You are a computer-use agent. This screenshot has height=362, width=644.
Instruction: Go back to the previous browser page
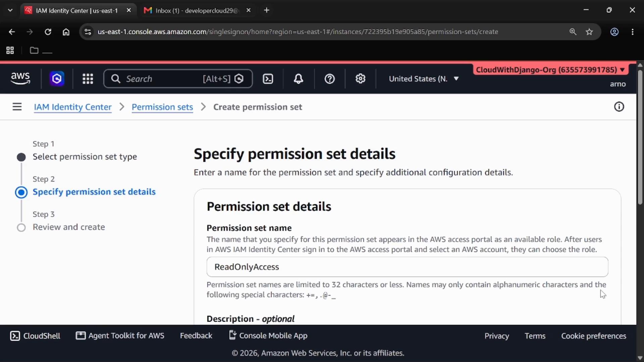pyautogui.click(x=12, y=32)
